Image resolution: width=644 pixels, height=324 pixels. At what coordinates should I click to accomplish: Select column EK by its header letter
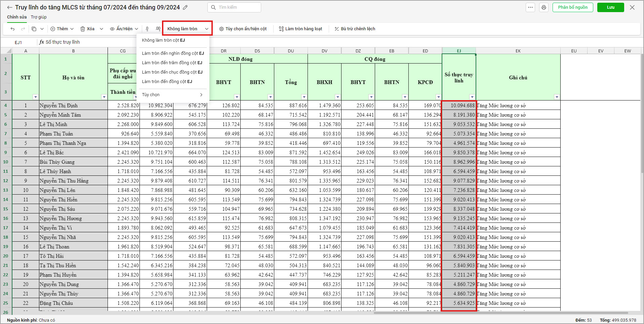pos(518,51)
